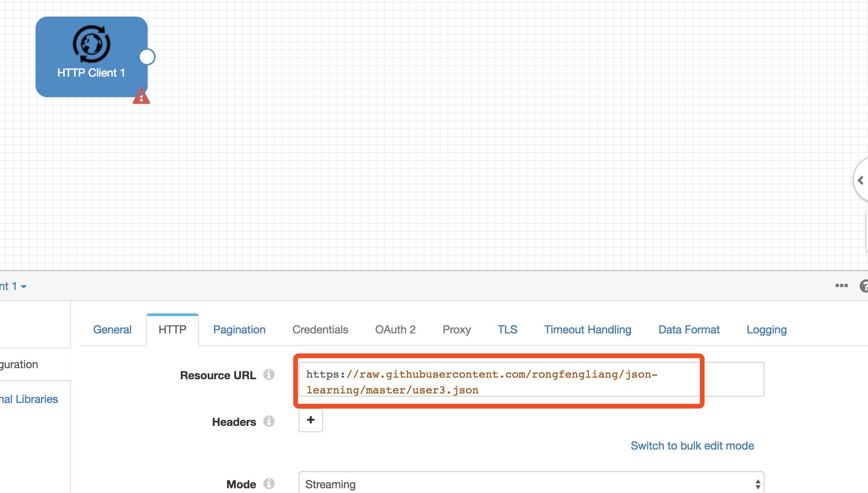Open the Mode dropdown set to Streaming
The height and width of the screenshot is (493, 868).
pos(531,483)
